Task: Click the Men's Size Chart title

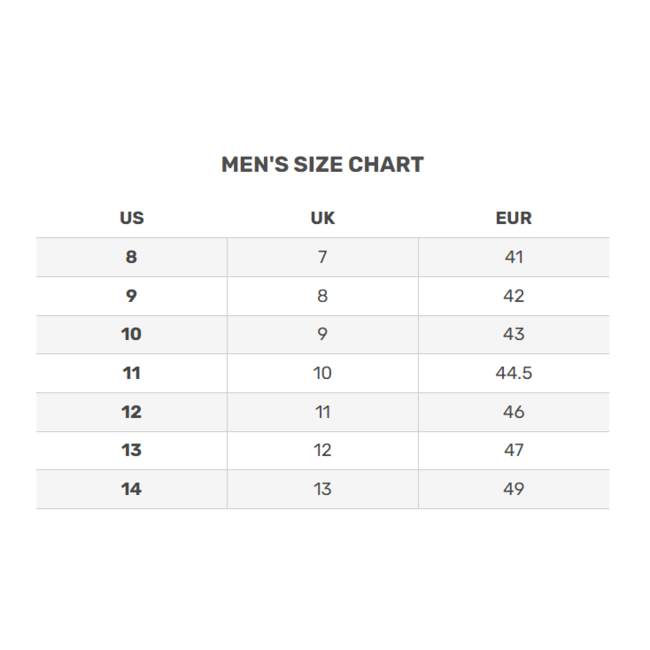Action: 322,165
